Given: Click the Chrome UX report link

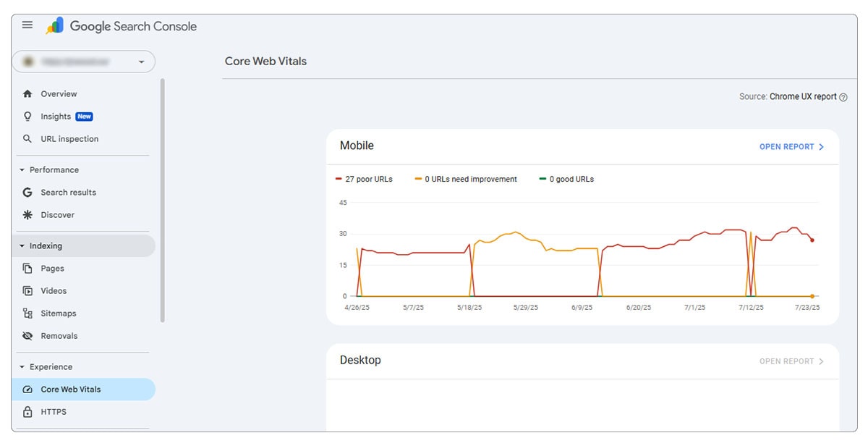Looking at the screenshot, I should 803,96.
